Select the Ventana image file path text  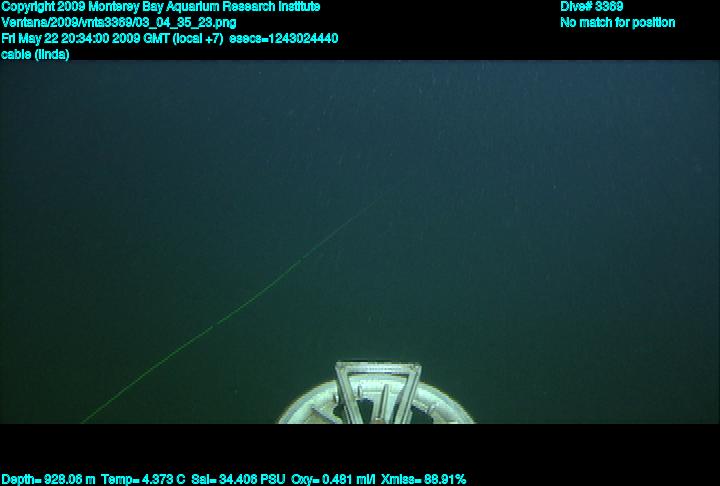119,23
